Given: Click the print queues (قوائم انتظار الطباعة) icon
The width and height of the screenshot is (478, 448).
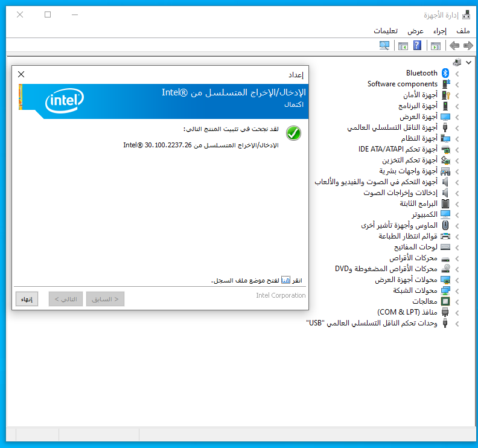Looking at the screenshot, I should click(x=445, y=236).
